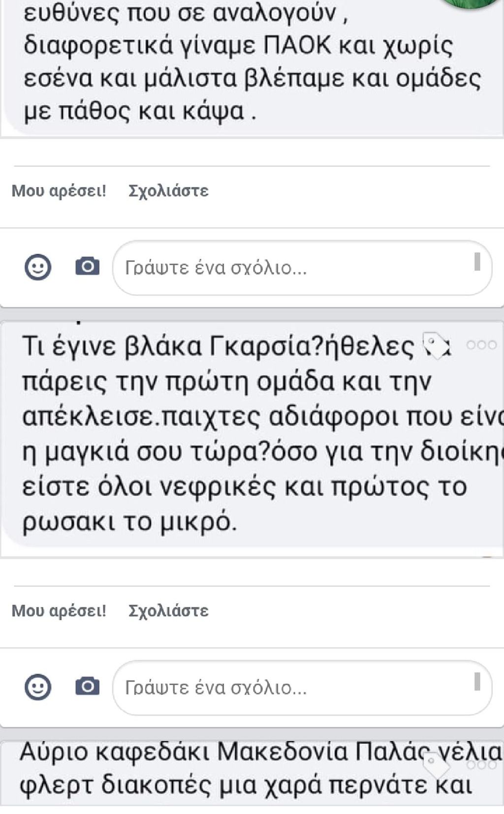Like the Γκαρσία post with Μου αρέσει!
Image resolution: width=504 pixels, height=814 pixels.
[59, 611]
